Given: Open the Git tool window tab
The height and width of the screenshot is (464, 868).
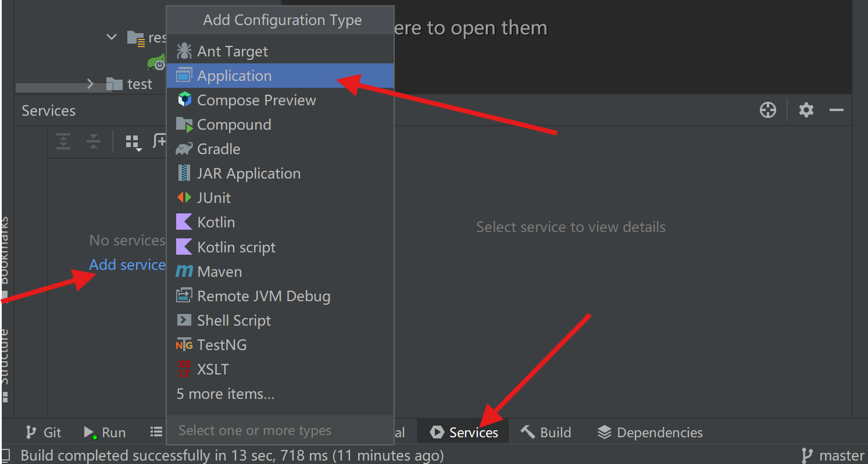Looking at the screenshot, I should [x=44, y=433].
